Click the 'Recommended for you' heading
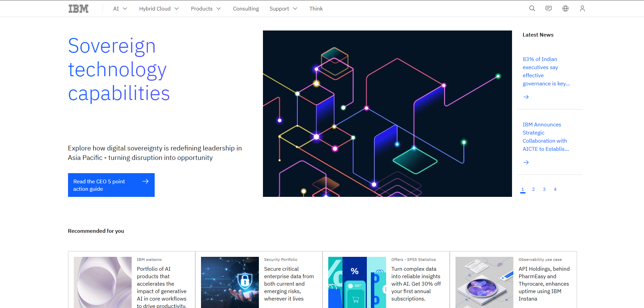The width and height of the screenshot is (644, 308). [x=96, y=231]
